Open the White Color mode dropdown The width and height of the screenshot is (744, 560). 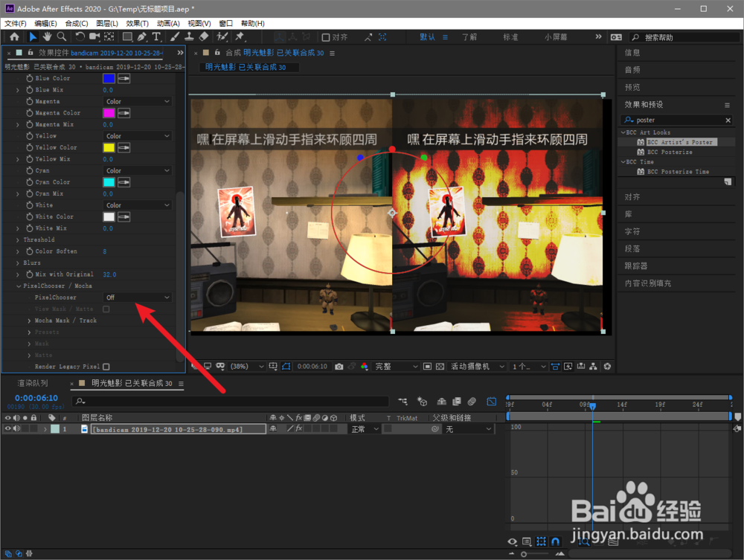click(x=137, y=205)
